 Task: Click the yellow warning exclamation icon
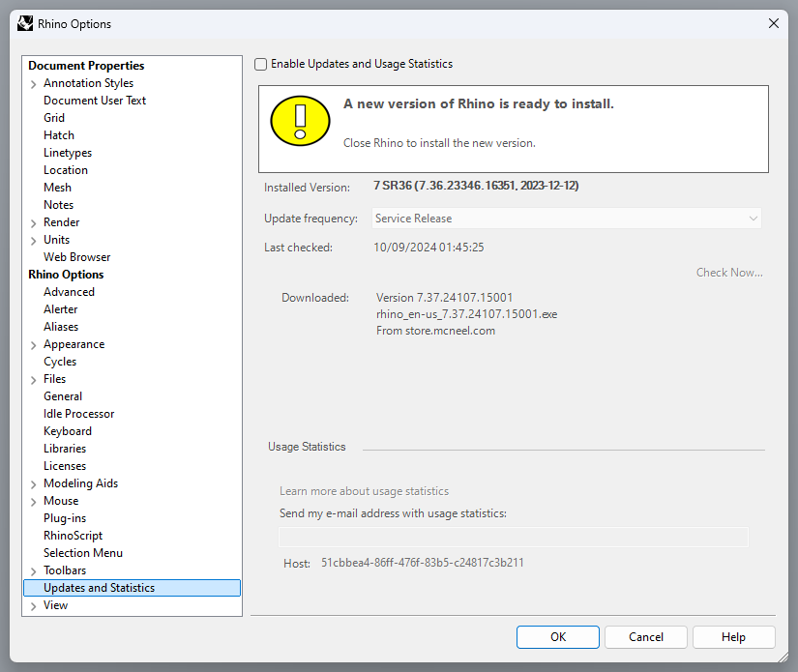(x=300, y=121)
